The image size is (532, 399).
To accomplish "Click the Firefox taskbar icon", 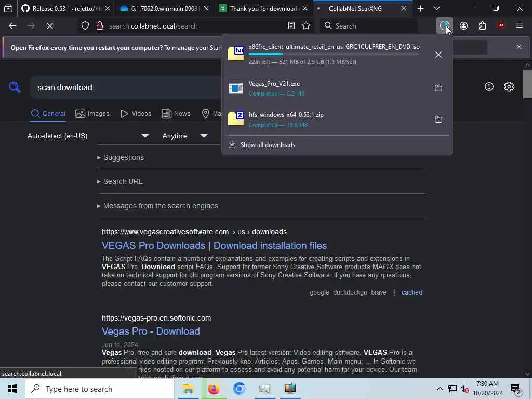I will tap(214, 389).
